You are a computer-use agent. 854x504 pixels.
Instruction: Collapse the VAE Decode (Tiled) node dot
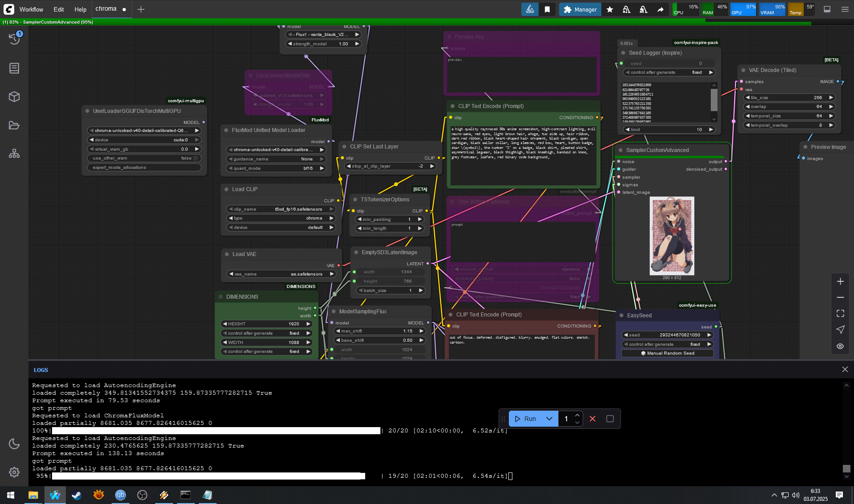click(743, 70)
